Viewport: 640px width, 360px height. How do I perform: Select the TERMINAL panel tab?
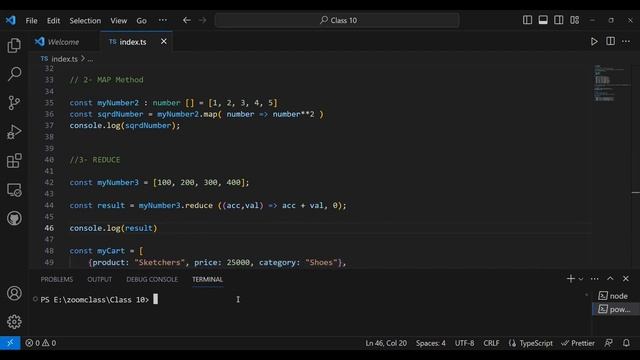pyautogui.click(x=207, y=279)
